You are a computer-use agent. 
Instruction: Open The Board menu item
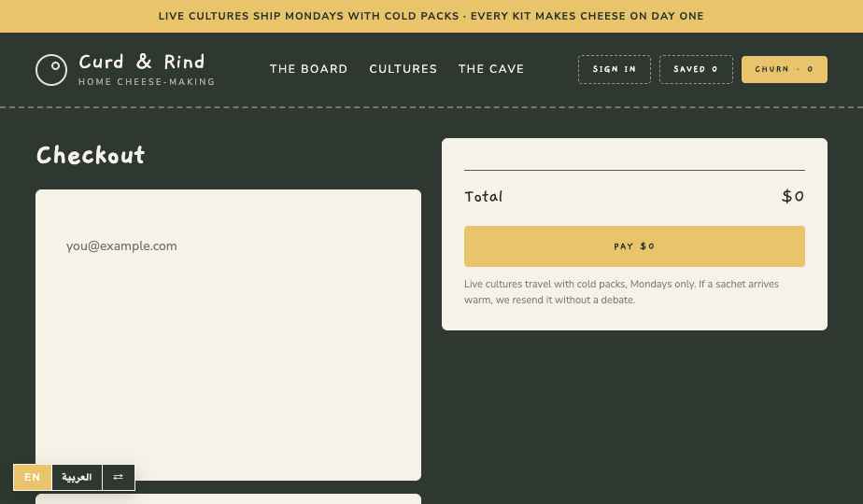coord(309,69)
